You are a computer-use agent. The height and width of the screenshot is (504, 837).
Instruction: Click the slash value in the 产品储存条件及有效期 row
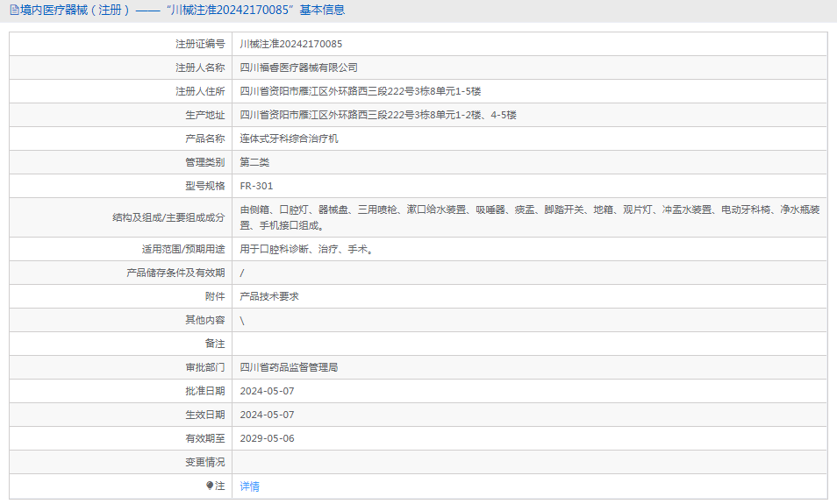click(x=242, y=273)
